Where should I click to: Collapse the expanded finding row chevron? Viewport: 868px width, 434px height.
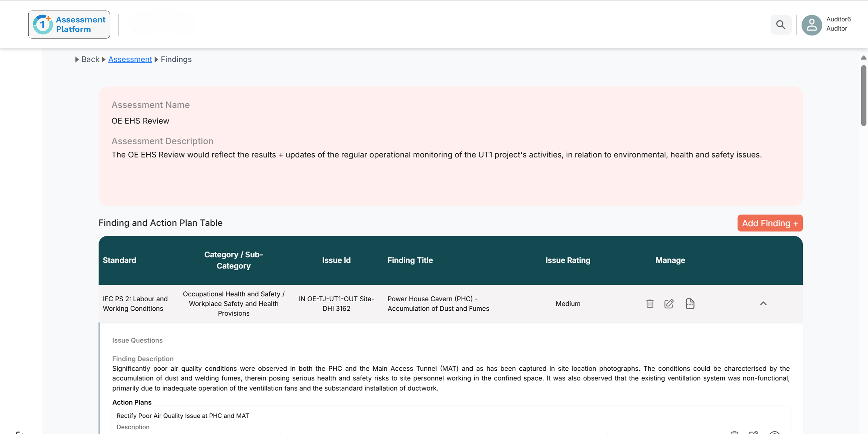(763, 304)
